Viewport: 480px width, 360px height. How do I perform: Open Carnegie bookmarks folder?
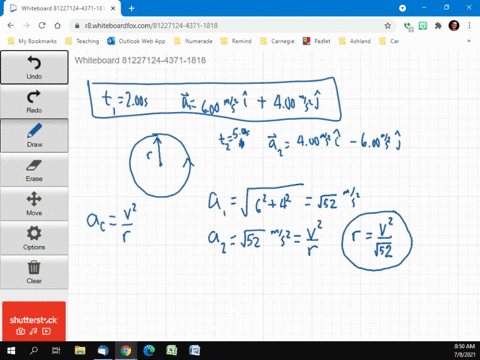278,41
